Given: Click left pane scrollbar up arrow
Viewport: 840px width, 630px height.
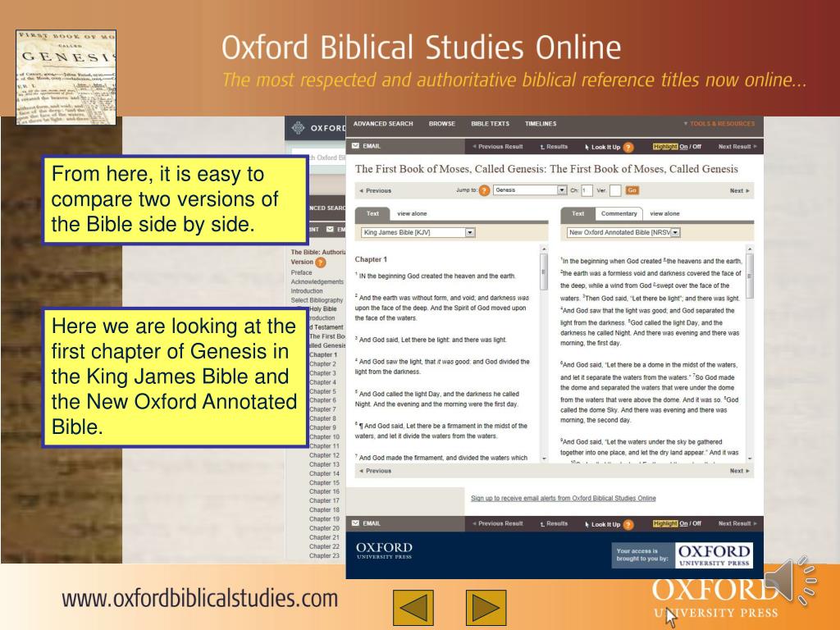Looking at the screenshot, I should tap(545, 249).
